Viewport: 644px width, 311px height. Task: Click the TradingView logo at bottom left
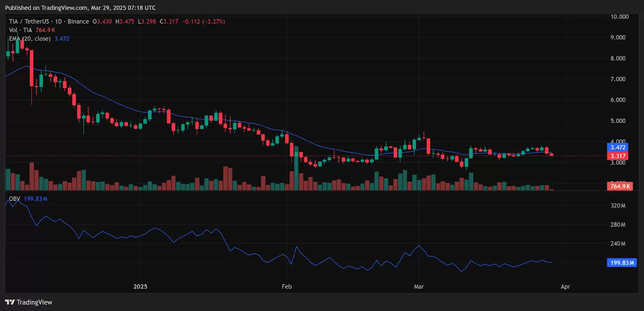click(x=29, y=302)
